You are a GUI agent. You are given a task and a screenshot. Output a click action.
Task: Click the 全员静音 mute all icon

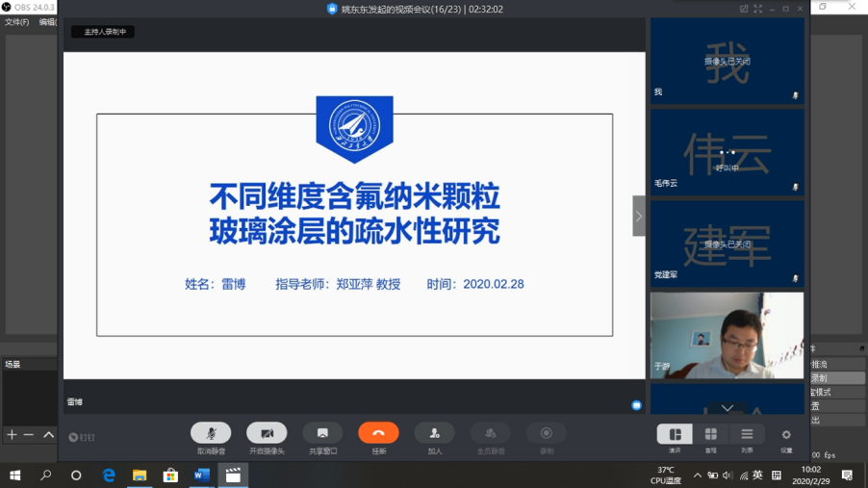(x=491, y=433)
